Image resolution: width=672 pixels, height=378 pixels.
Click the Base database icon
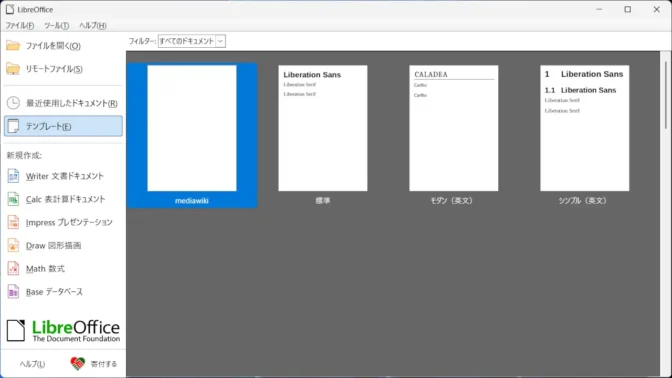click(x=13, y=291)
